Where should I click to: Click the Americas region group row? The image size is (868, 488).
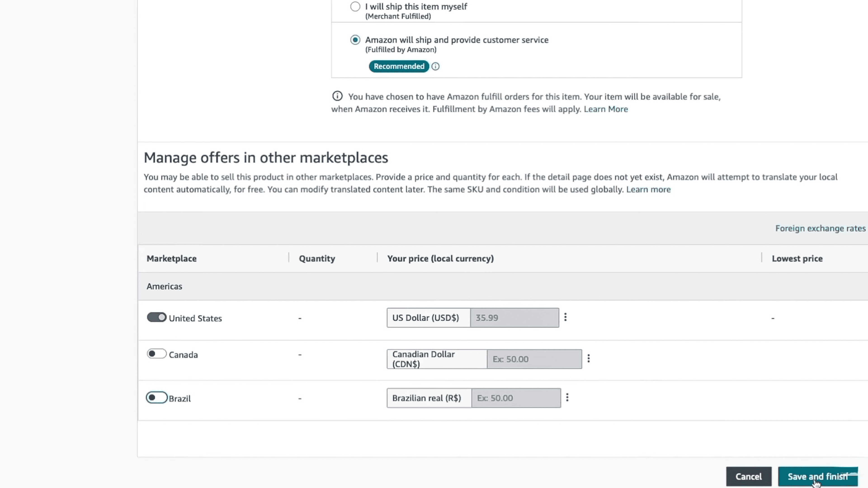(x=164, y=286)
